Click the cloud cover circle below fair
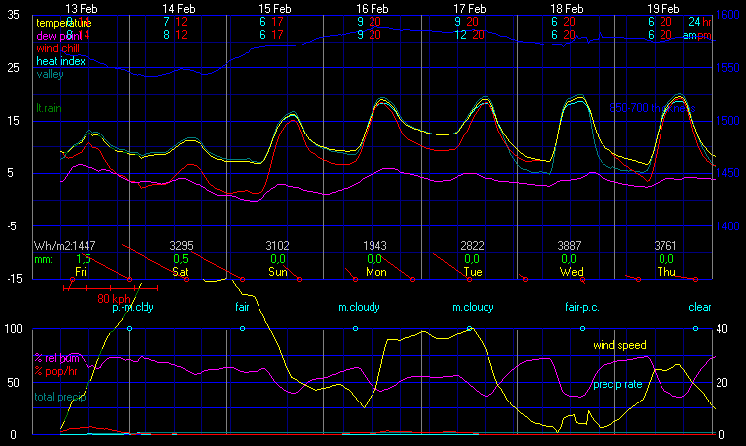 coord(242,328)
